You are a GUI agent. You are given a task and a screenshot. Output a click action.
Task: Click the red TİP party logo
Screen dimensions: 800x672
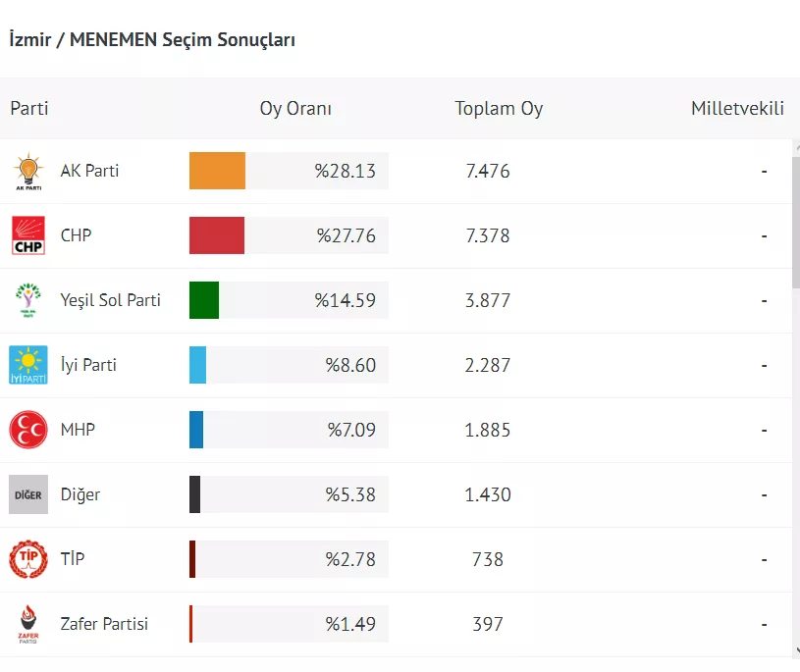click(x=28, y=559)
